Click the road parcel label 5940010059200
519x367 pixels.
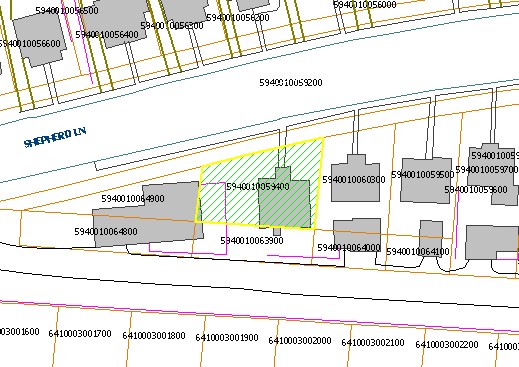291,83
